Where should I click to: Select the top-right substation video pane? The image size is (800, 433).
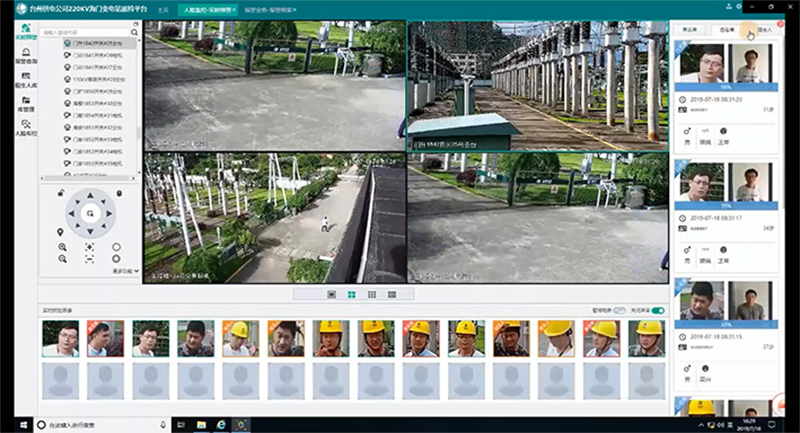[538, 86]
